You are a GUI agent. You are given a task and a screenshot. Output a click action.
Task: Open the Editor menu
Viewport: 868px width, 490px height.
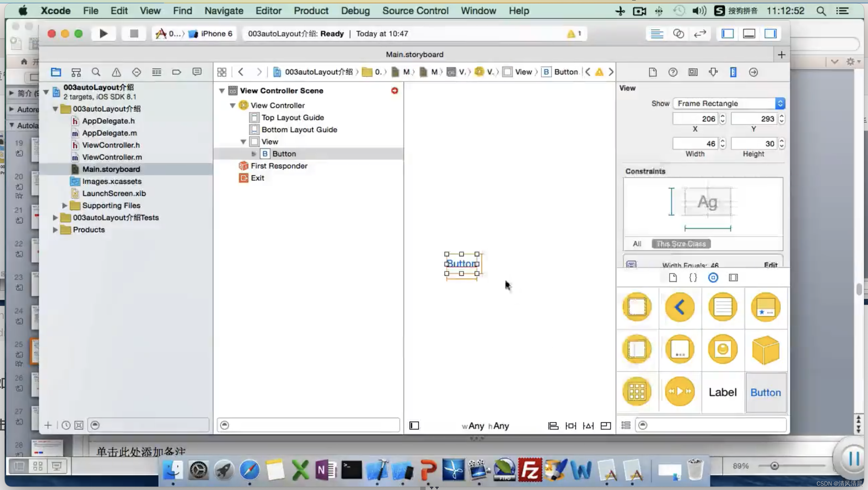[268, 11]
